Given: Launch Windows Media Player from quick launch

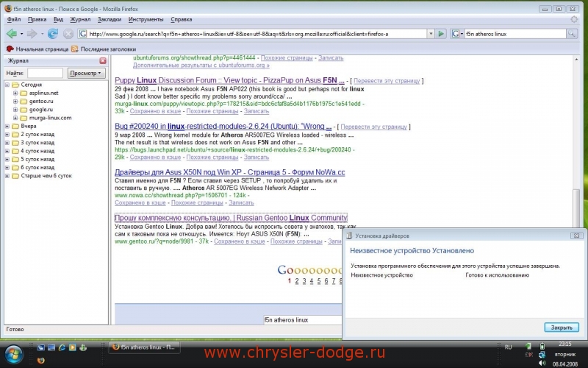Looking at the screenshot, I should (x=72, y=347).
